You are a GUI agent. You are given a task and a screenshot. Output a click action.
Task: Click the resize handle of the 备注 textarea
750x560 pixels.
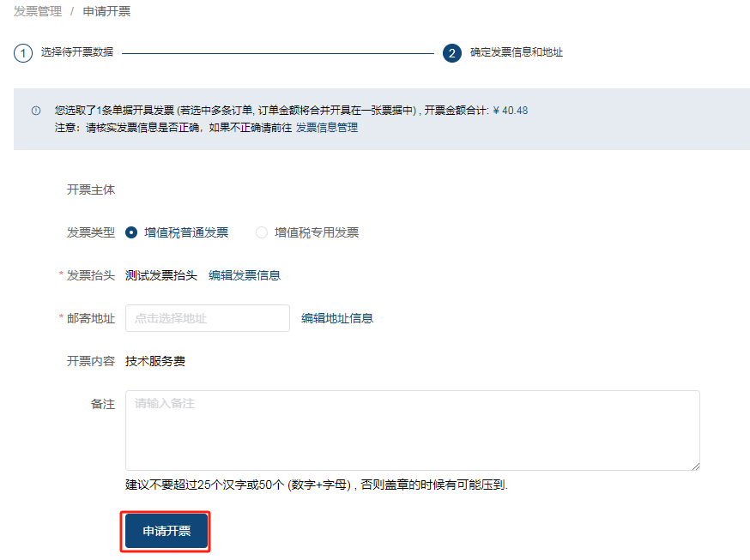[694, 465]
